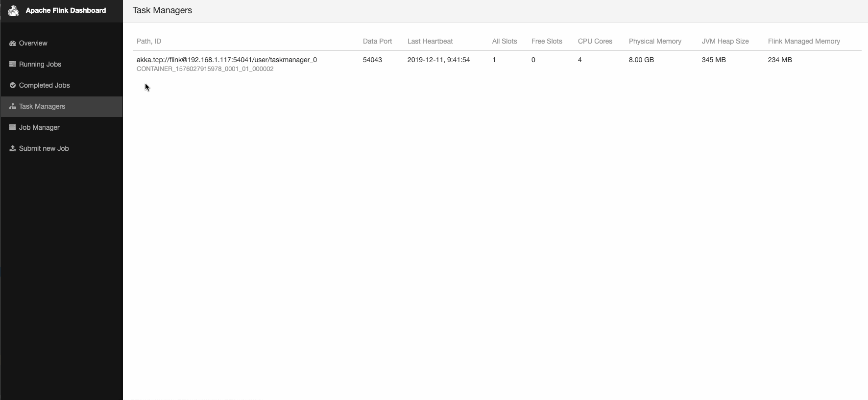Screen dimensions: 868x400
Task: Click the Apache Flink squirrel logo
Action: (x=13, y=10)
